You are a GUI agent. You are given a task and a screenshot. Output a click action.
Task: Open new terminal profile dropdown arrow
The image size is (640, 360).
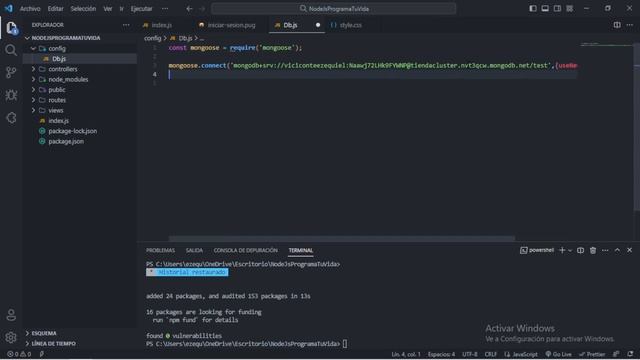pos(570,251)
